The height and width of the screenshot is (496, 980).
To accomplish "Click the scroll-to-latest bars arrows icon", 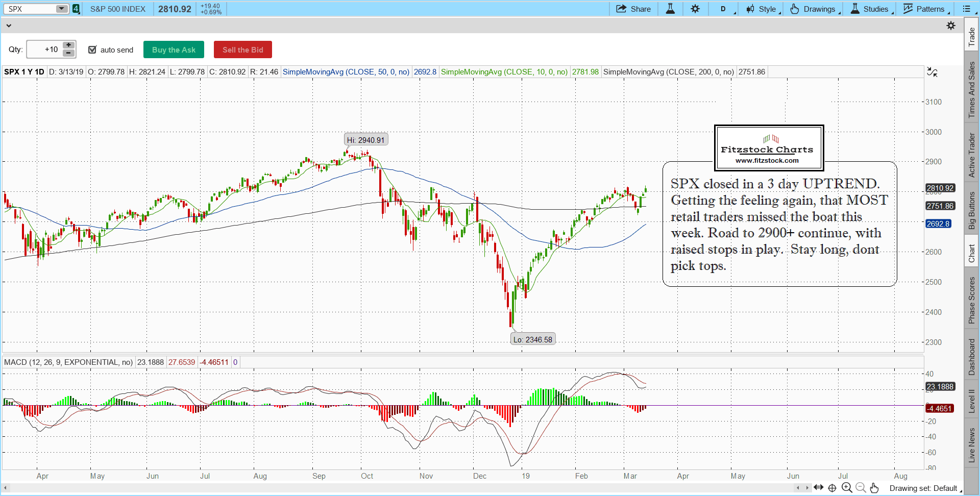I will 818,488.
